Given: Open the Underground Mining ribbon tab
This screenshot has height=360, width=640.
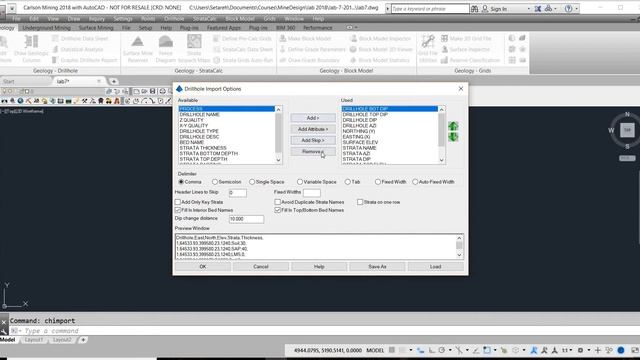Looking at the screenshot, I should click(x=47, y=28).
